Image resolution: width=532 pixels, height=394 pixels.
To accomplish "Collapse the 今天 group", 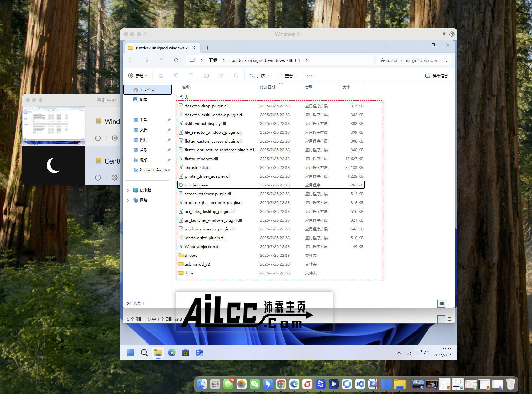I will tap(177, 97).
